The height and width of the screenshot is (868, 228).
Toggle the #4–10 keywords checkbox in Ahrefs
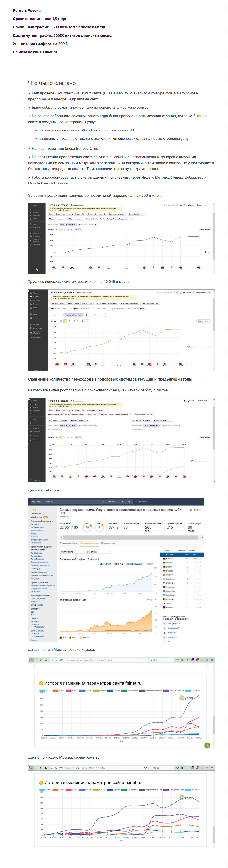pos(70,638)
